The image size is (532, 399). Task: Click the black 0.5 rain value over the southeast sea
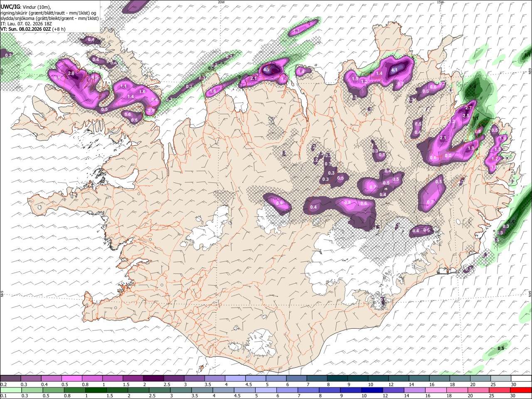tap(501, 348)
